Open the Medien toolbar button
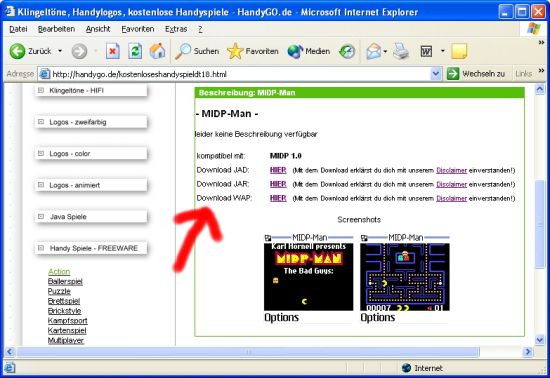Screen dimensions: 550x378 coord(309,51)
